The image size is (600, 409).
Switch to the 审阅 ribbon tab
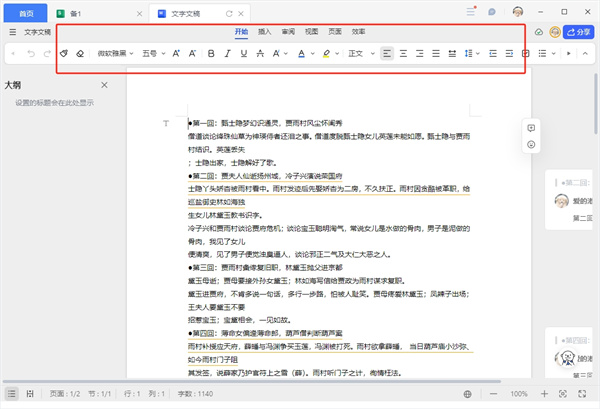tap(288, 32)
